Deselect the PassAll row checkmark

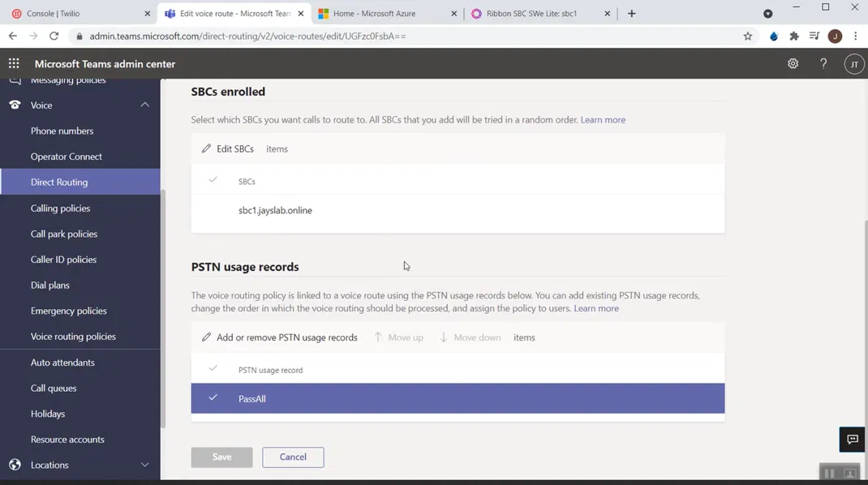pyautogui.click(x=213, y=398)
